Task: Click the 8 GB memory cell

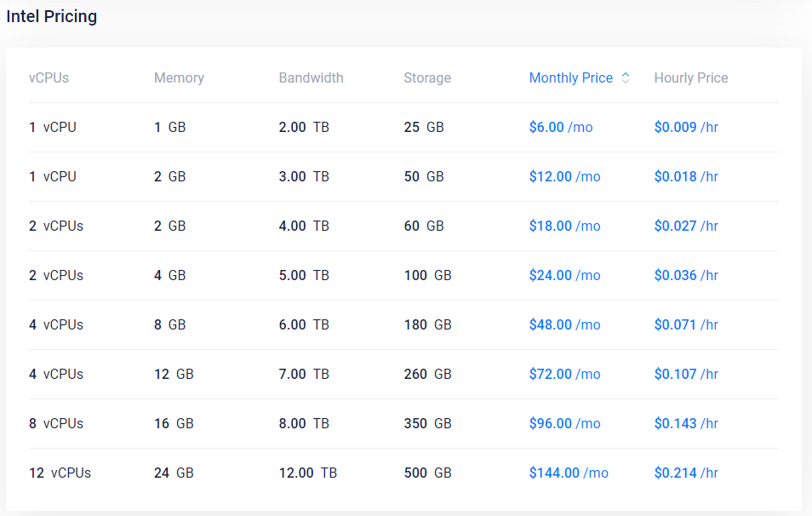Action: coord(170,324)
